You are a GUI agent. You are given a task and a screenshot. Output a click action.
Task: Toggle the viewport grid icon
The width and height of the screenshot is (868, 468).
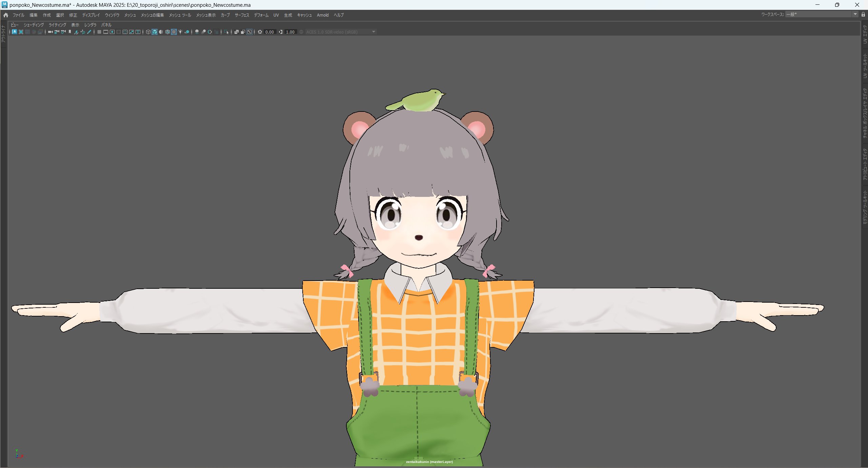(99, 32)
